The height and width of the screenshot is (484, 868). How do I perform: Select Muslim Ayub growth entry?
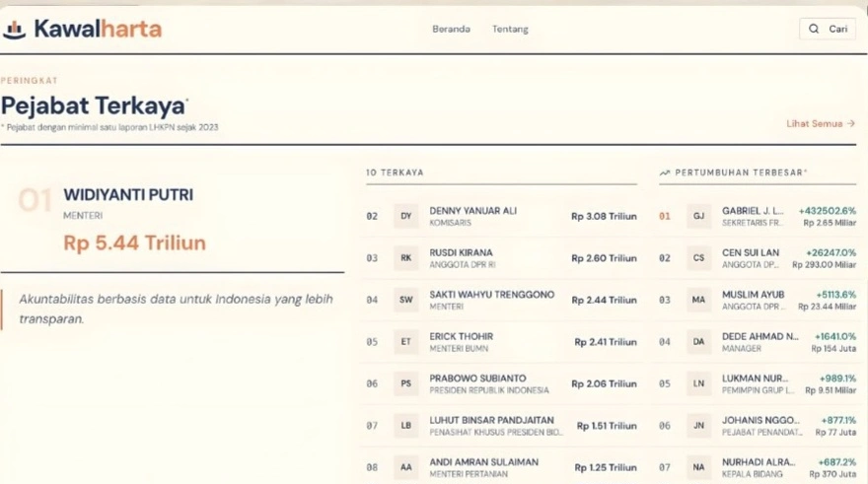pyautogui.click(x=758, y=300)
